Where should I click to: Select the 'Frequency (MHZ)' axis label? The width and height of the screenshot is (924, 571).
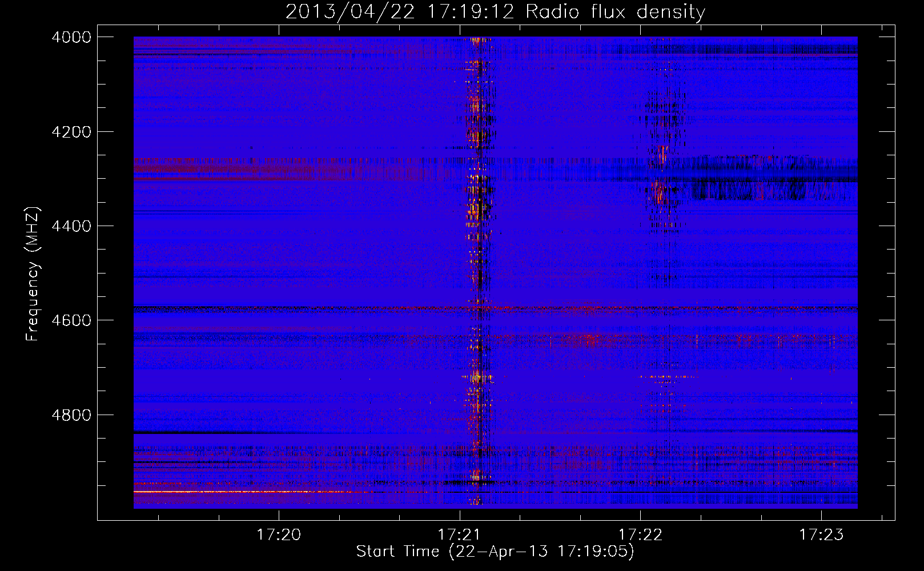click(x=33, y=274)
